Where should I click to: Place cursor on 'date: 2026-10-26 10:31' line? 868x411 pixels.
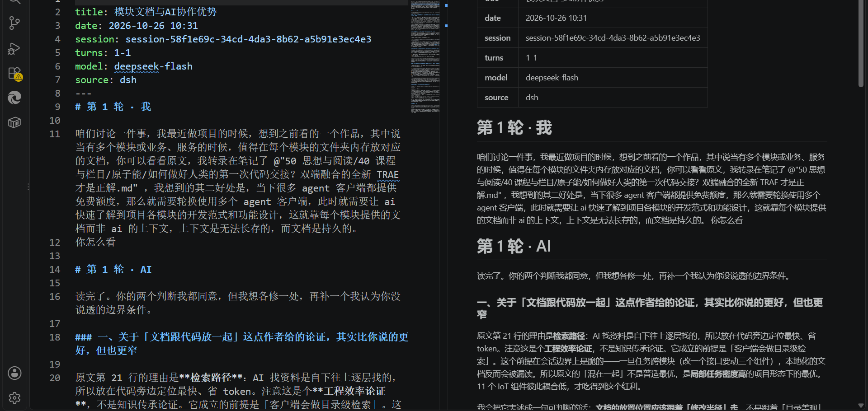pos(137,26)
